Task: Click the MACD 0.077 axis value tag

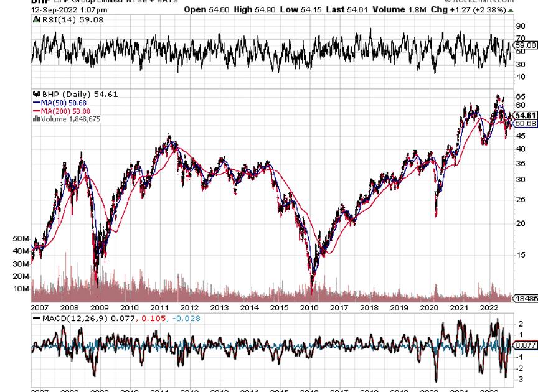Action: click(526, 344)
